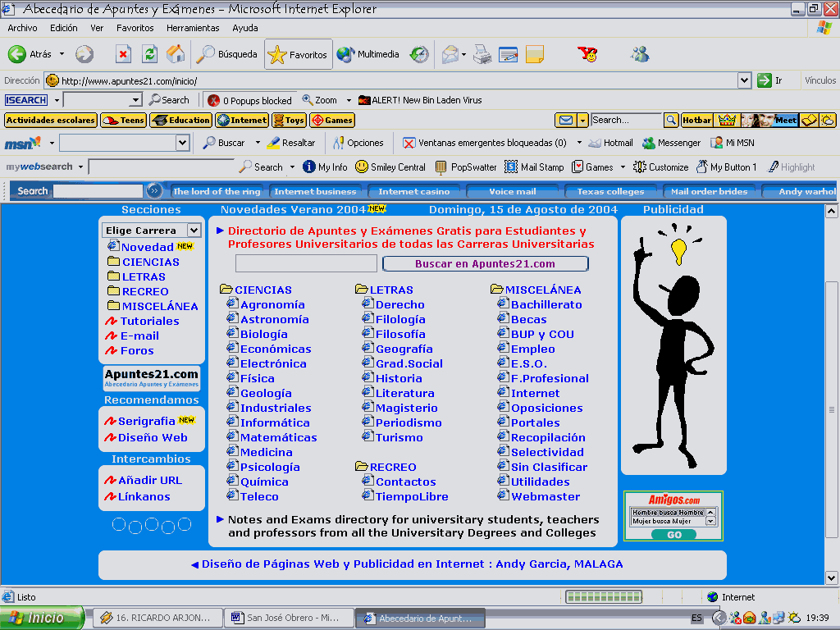Click the Hotbar envelope mail icon
The image size is (840, 630).
tap(566, 120)
